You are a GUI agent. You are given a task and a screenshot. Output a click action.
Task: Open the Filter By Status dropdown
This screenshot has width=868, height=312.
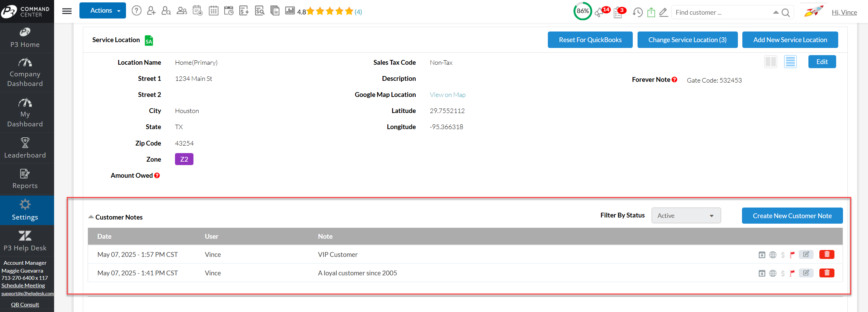[x=686, y=215]
